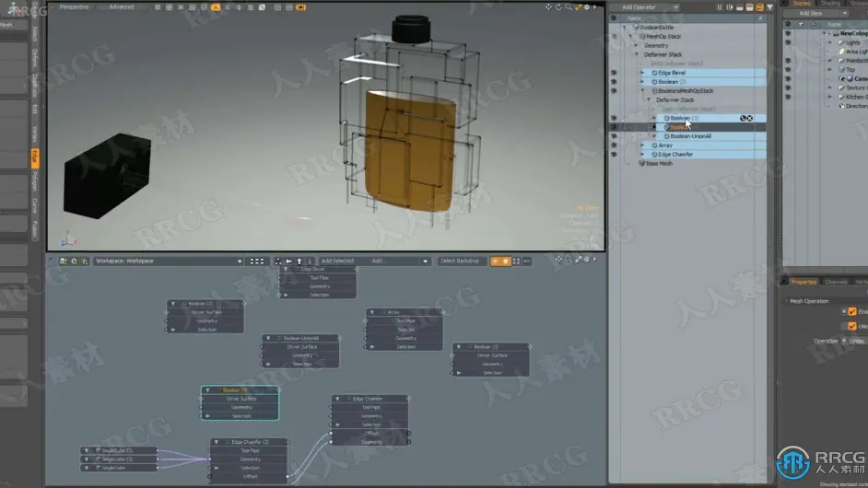This screenshot has width=868, height=488.
Task: Collapse the Boolean-UnionAll schematic node
Action: tap(268, 338)
